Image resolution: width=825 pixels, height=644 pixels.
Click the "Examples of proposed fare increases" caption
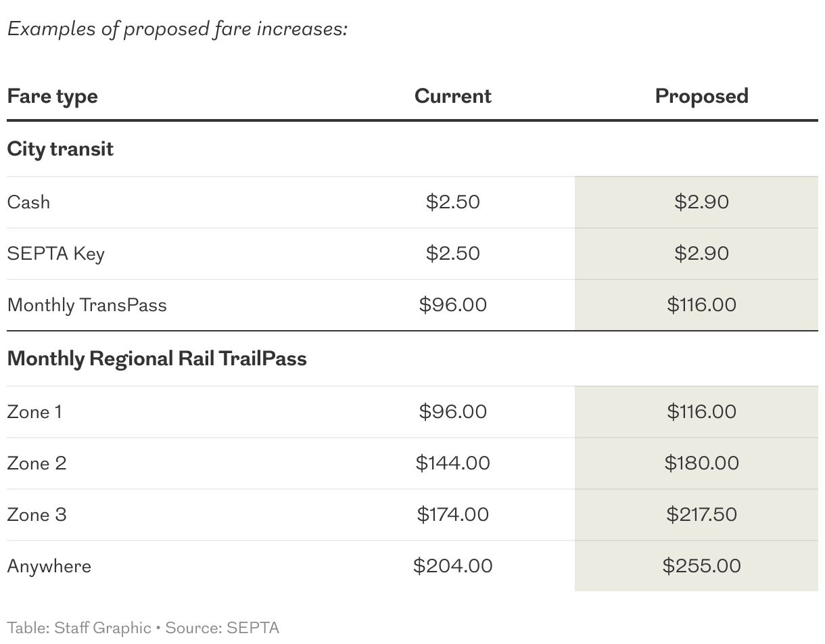[177, 30]
